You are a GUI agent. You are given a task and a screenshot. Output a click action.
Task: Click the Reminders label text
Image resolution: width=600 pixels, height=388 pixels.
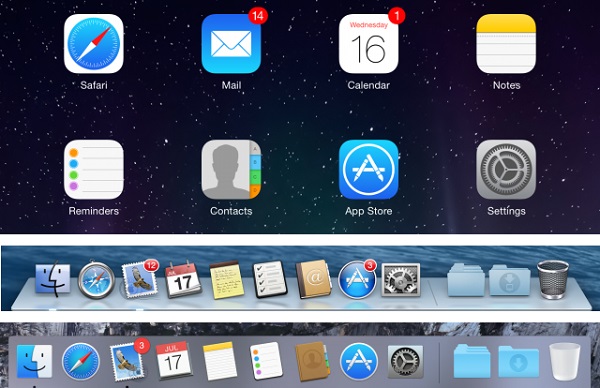click(x=94, y=211)
